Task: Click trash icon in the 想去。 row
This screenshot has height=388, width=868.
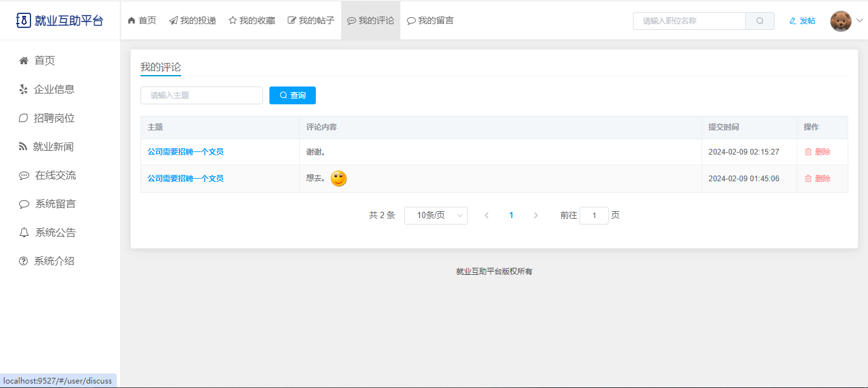Action: [x=808, y=179]
